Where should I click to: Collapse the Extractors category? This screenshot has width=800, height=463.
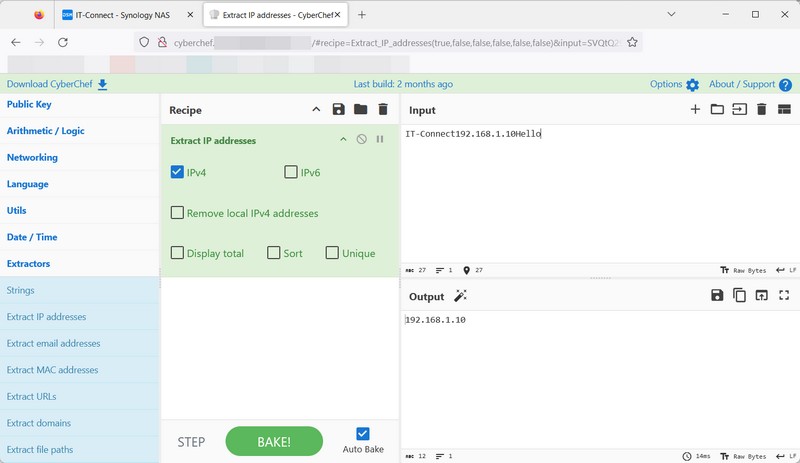(x=80, y=263)
